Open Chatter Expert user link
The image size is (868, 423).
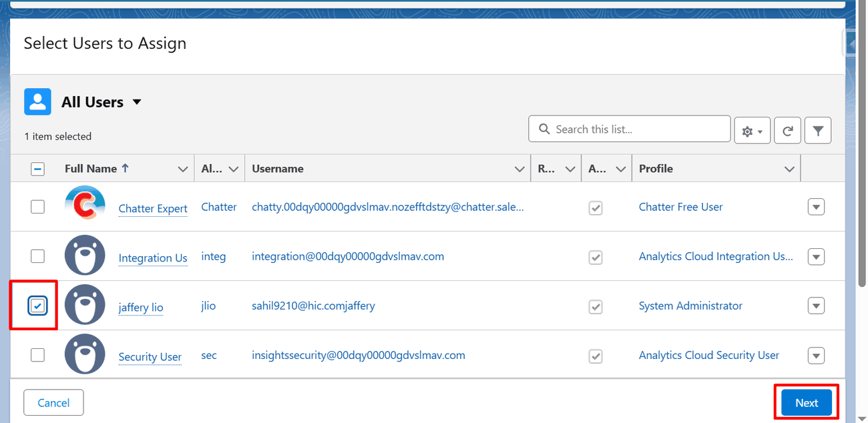(x=153, y=209)
